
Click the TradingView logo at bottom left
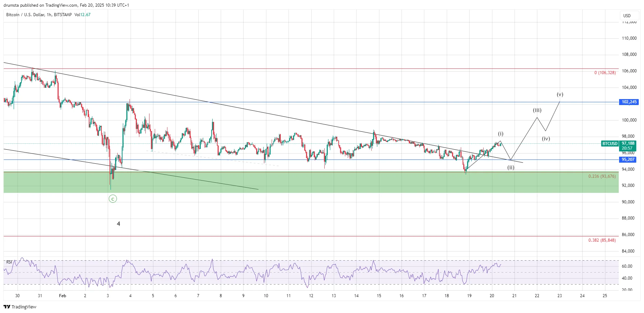[x=20, y=307]
